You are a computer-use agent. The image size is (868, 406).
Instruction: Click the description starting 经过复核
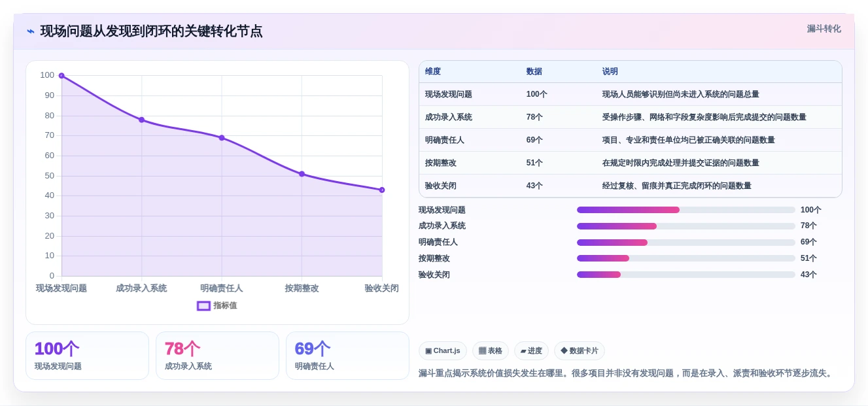click(677, 186)
